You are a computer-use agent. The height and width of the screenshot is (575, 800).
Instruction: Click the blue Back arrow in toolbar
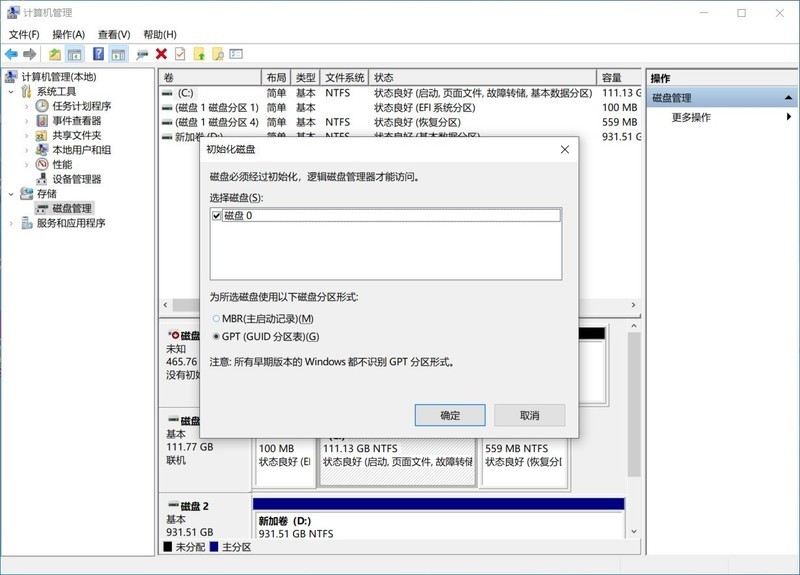12,54
